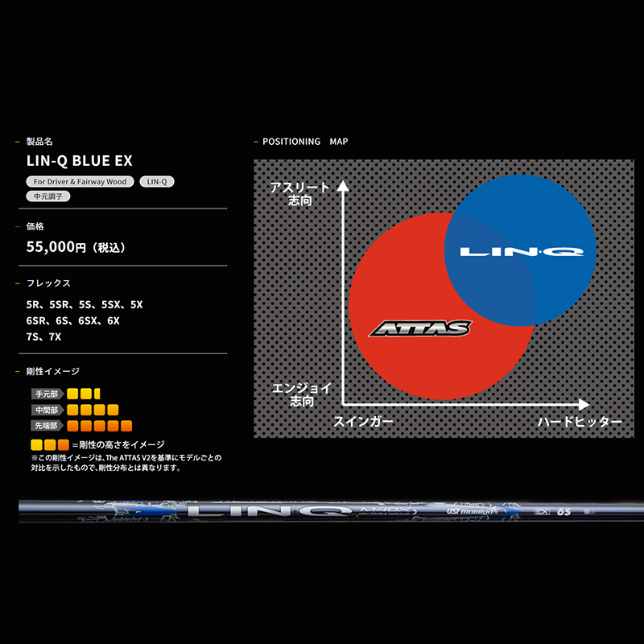Viewport: 644px width, 644px height.
Task: Click the EX badge on the shaft
Action: pos(542,512)
